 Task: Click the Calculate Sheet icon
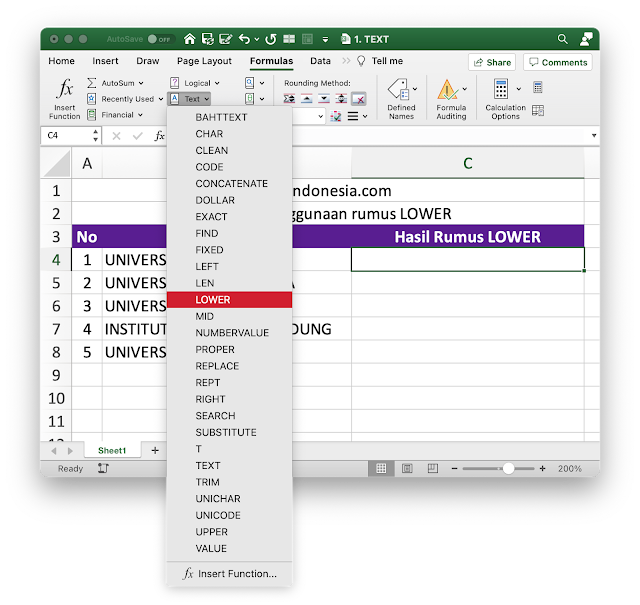point(538,110)
